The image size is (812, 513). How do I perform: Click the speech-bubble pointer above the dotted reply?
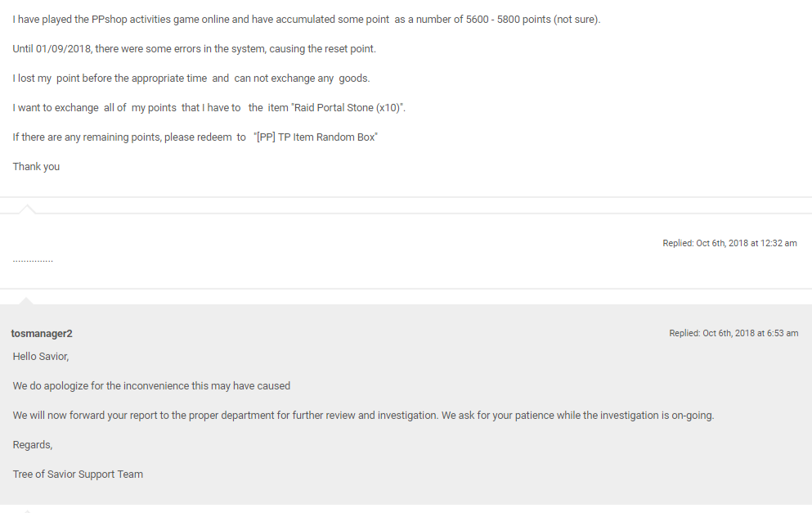click(27, 209)
